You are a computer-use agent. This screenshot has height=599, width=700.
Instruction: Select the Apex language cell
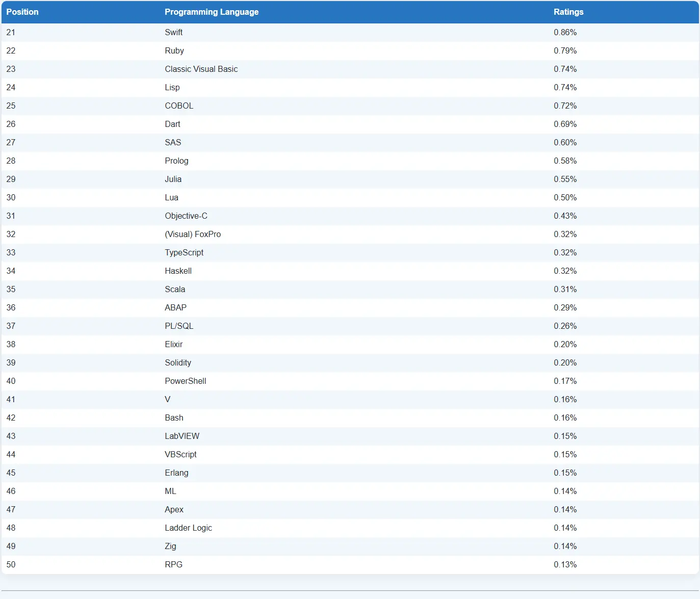pos(174,509)
